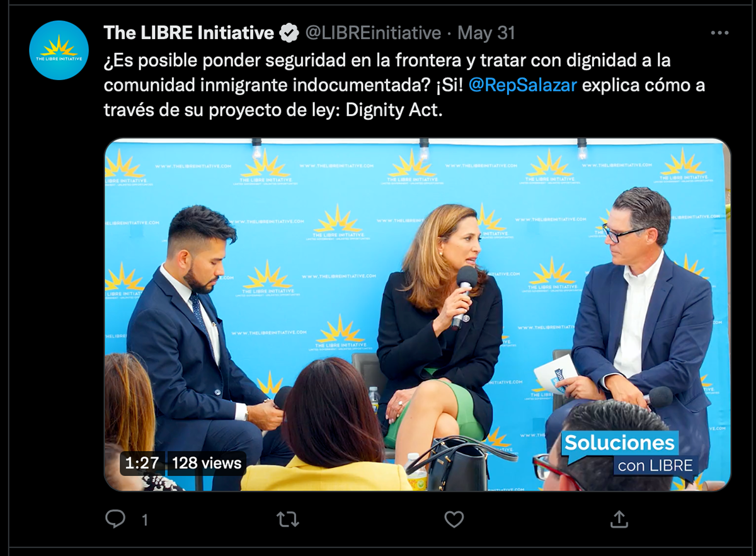Screen dimensions: 756x556
Task: Like the tweet with heart icon
Action: pyautogui.click(x=454, y=519)
